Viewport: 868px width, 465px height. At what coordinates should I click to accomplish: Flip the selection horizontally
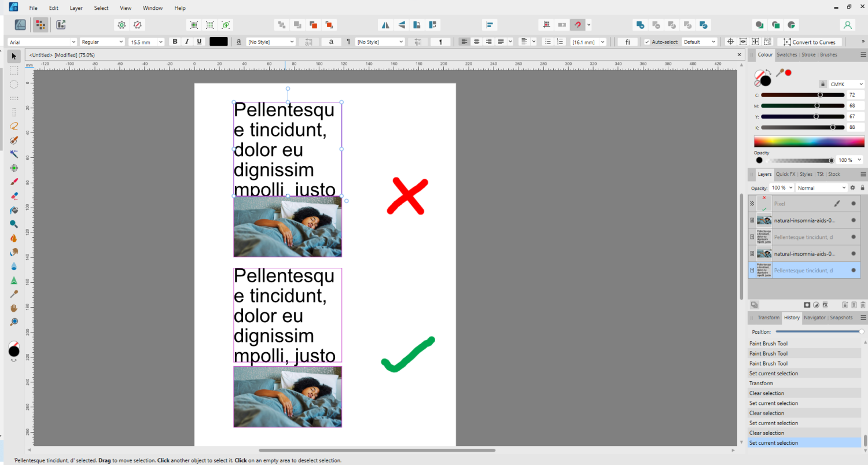click(385, 25)
